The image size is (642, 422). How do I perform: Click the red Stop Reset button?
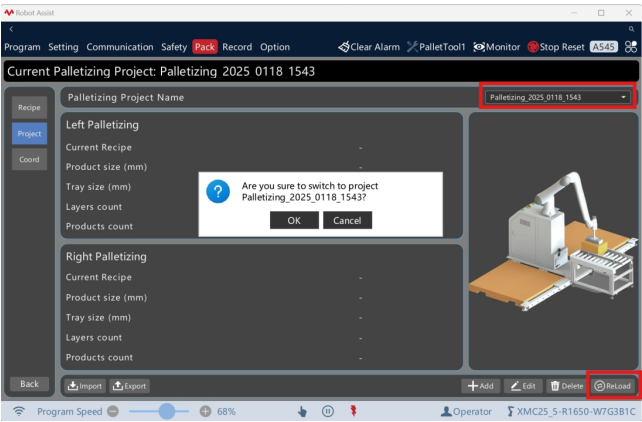pyautogui.click(x=556, y=47)
